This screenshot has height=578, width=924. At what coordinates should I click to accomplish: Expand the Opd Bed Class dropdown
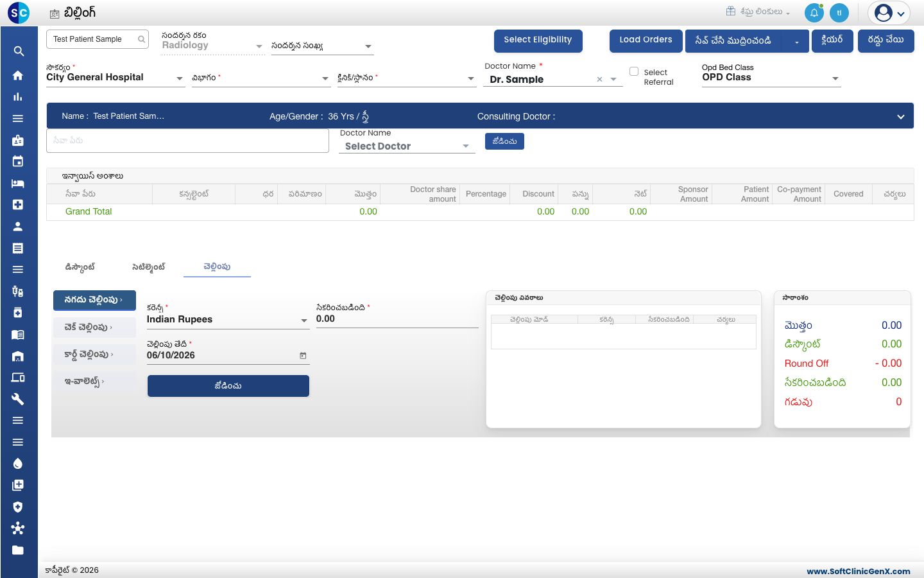click(835, 78)
